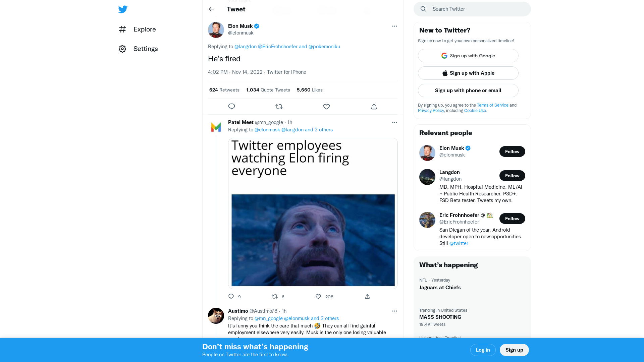Share Patel Meet's reply via the share icon
The height and width of the screenshot is (362, 644).
pos(367,297)
